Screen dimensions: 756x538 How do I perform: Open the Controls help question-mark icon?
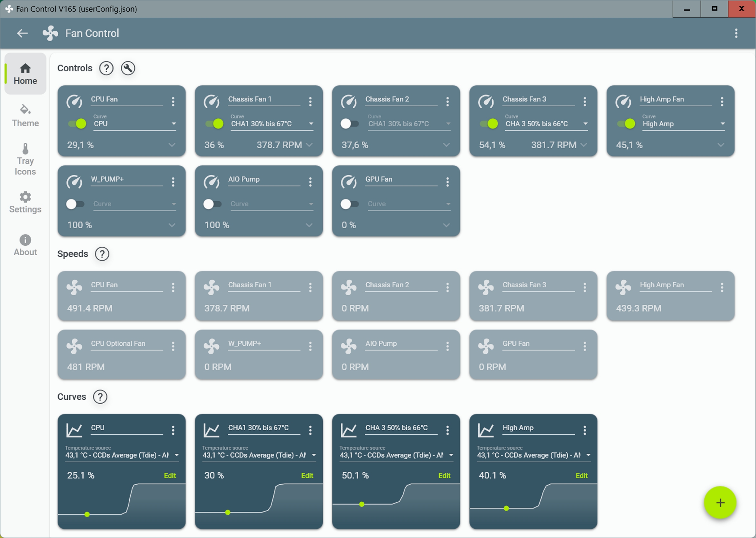[106, 68]
